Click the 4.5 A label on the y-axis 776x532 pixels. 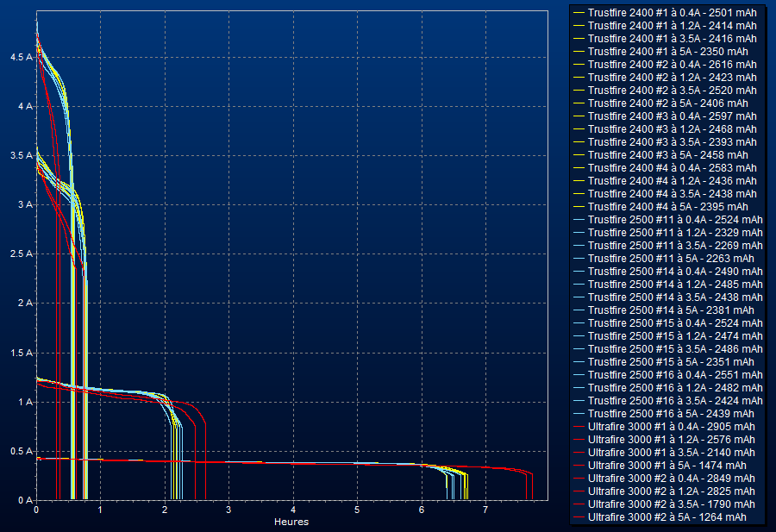pyautogui.click(x=21, y=57)
